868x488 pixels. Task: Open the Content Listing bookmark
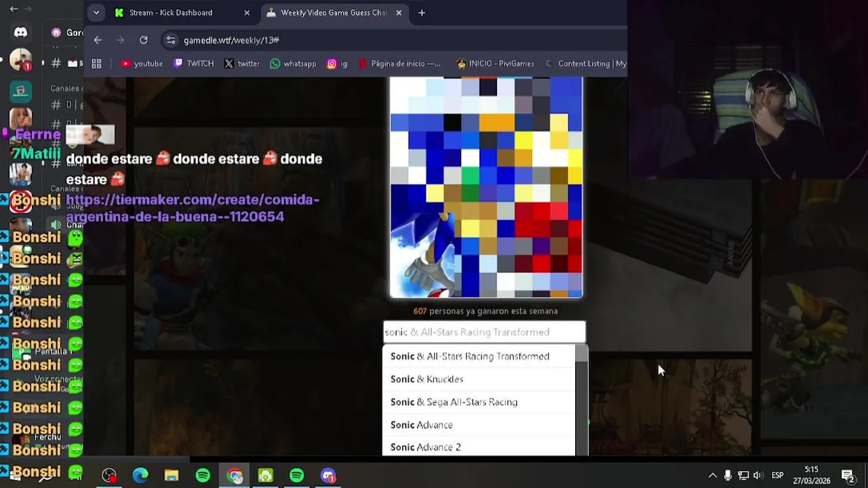(x=586, y=63)
